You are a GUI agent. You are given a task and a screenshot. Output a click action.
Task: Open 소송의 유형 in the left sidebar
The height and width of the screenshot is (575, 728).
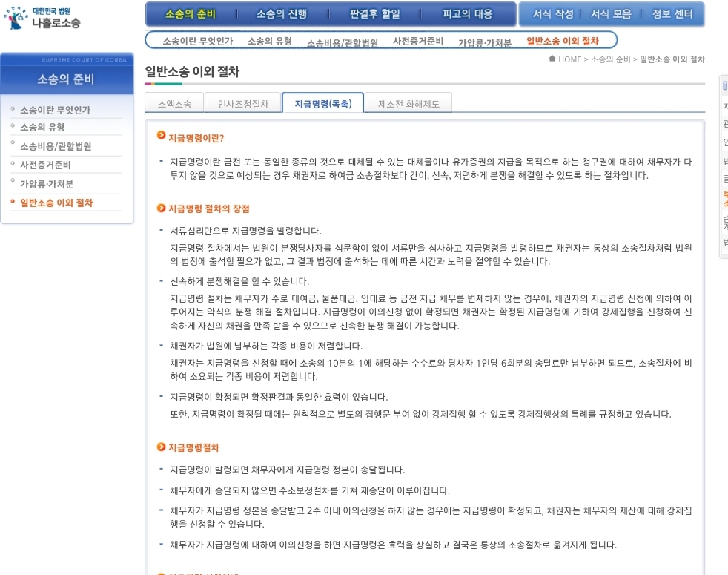[42, 127]
